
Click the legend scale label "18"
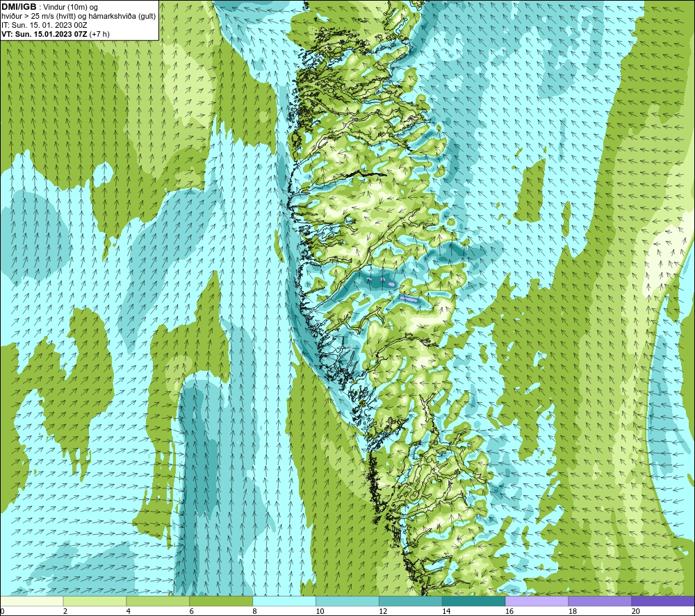click(572, 611)
